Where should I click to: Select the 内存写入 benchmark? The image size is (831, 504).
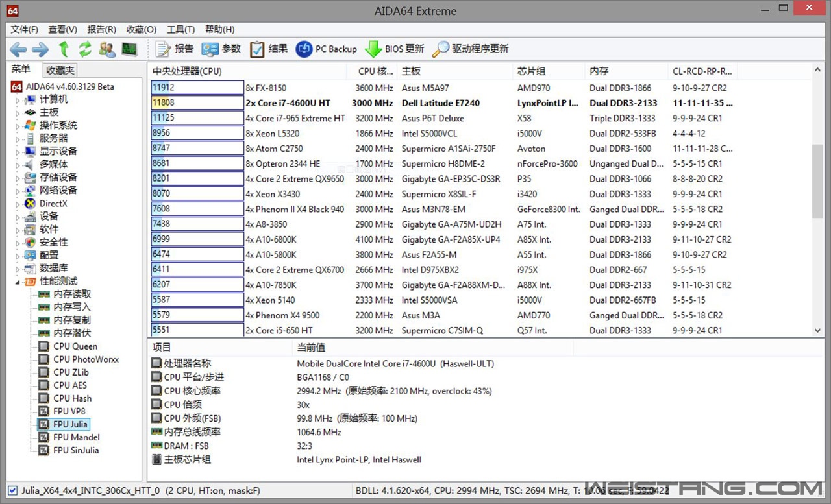point(71,307)
